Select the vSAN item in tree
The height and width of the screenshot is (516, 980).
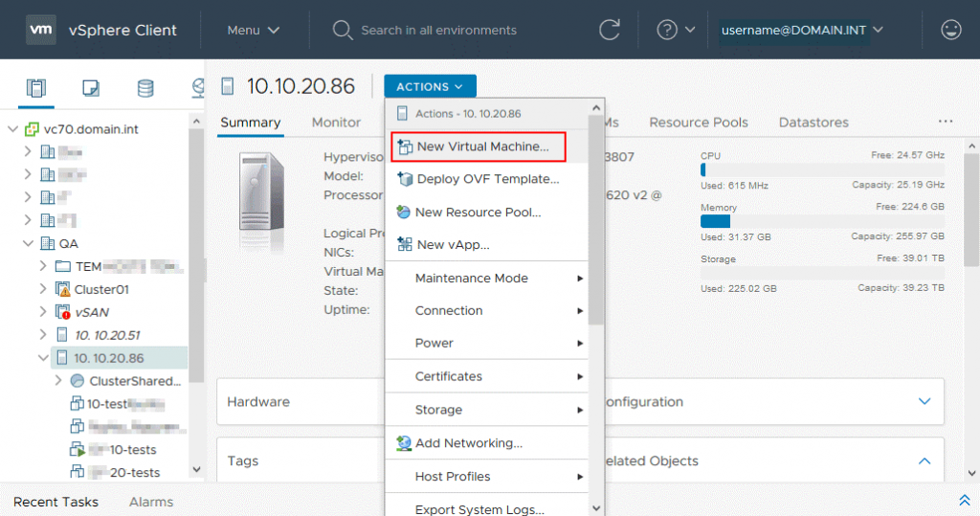coord(92,311)
